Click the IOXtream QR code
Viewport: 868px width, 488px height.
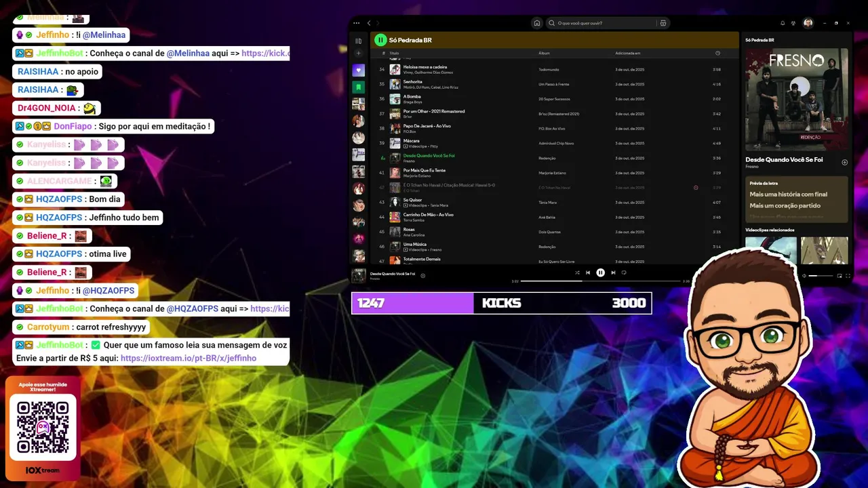coord(43,427)
